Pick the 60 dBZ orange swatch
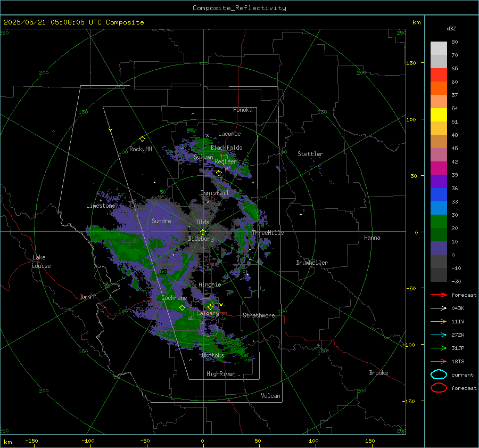The height and width of the screenshot is (448, 479). pyautogui.click(x=439, y=88)
